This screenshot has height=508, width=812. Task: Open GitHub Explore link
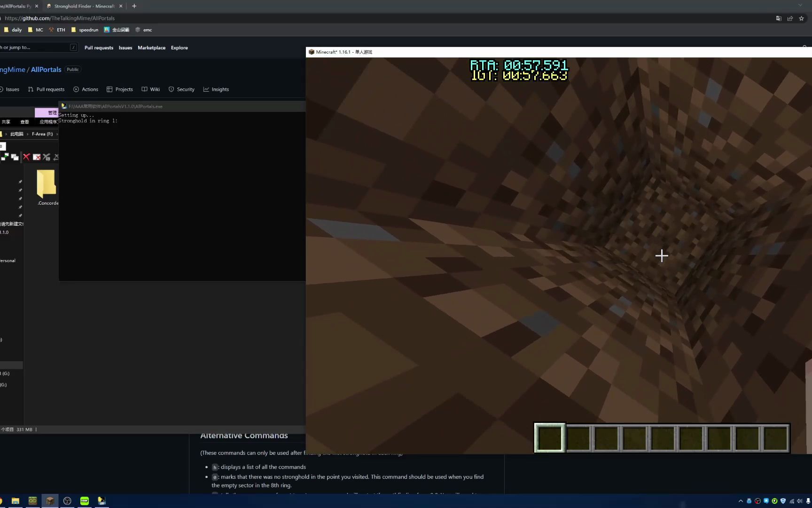pyautogui.click(x=179, y=48)
